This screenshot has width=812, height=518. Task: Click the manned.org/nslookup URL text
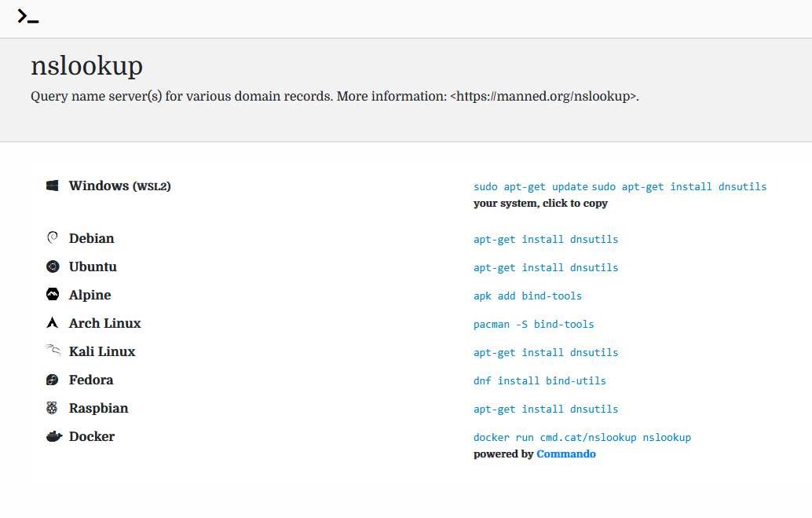click(x=543, y=97)
